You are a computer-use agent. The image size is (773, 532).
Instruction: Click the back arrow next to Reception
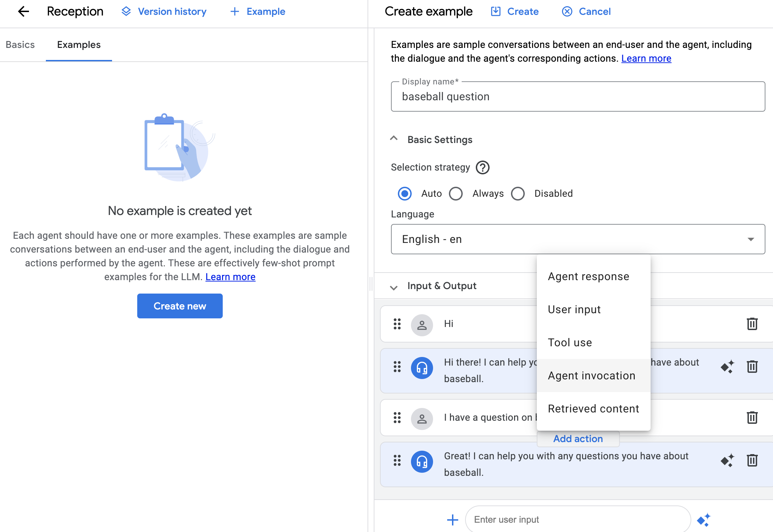[23, 11]
